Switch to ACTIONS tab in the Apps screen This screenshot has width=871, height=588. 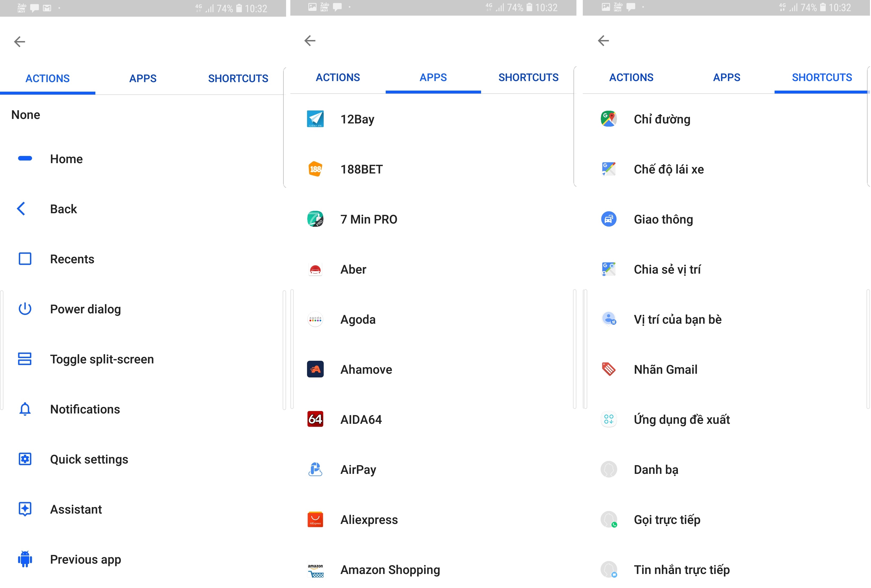[338, 77]
